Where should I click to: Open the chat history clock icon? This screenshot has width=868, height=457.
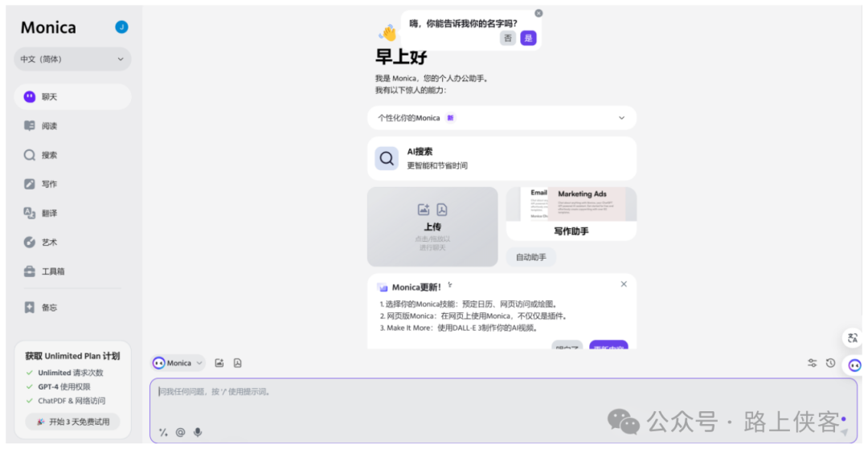coord(830,363)
